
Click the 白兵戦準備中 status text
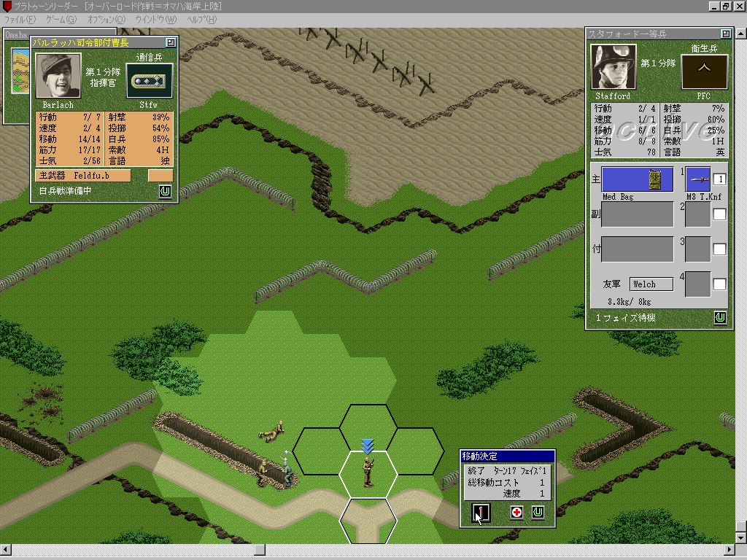tap(65, 191)
